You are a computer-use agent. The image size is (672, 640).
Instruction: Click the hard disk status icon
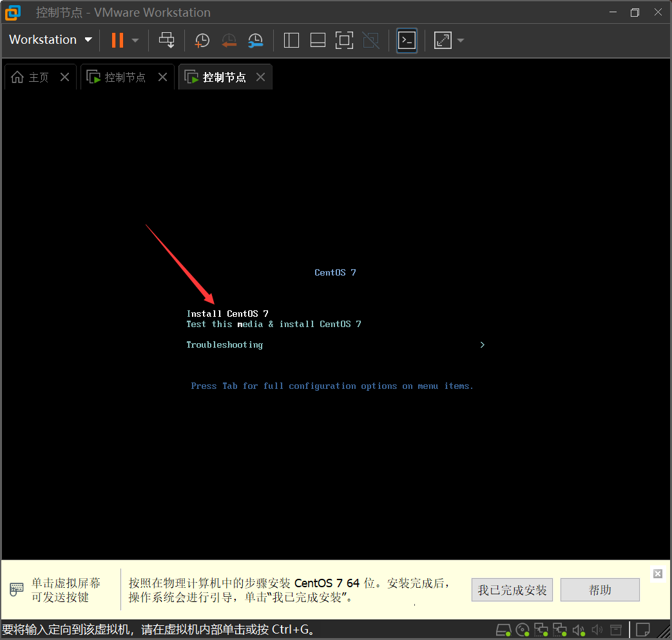pyautogui.click(x=503, y=630)
